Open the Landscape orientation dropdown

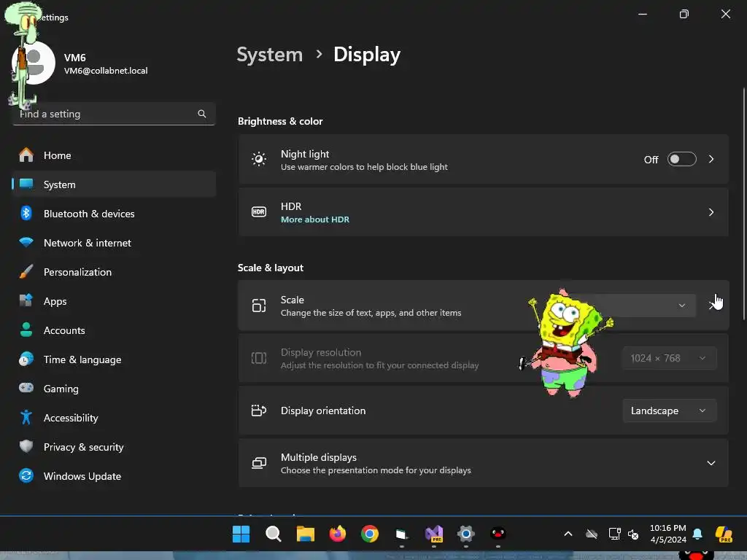tap(670, 411)
